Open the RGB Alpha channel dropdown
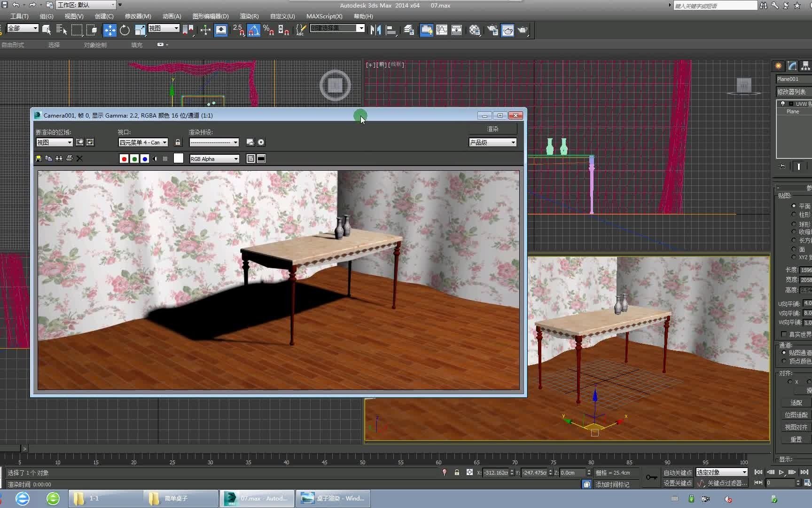This screenshot has width=812, height=508. pos(214,159)
